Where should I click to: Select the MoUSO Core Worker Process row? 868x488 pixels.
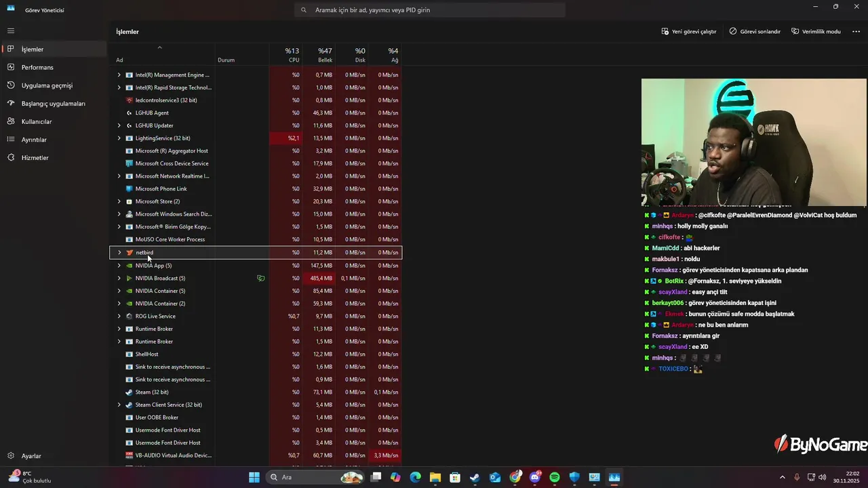click(256, 239)
